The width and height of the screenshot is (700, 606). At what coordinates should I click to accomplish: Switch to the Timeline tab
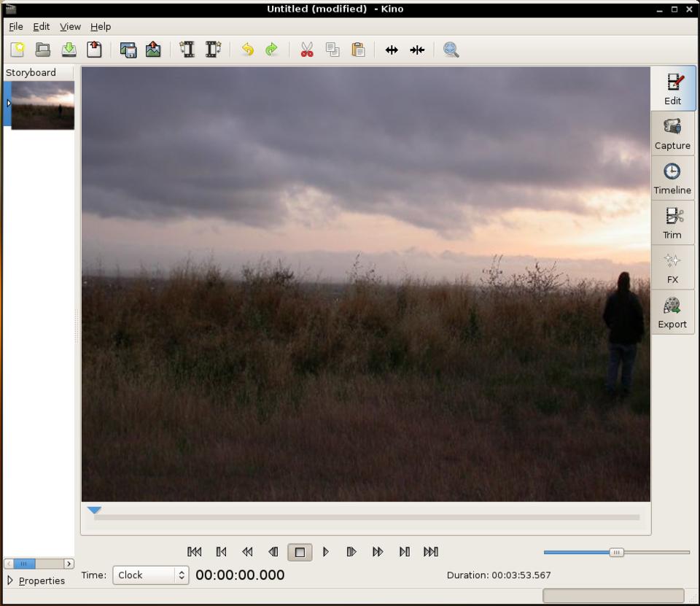(672, 179)
